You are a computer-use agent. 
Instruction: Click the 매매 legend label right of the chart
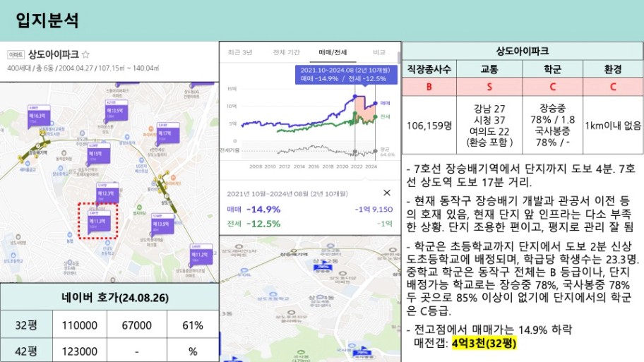(x=385, y=103)
